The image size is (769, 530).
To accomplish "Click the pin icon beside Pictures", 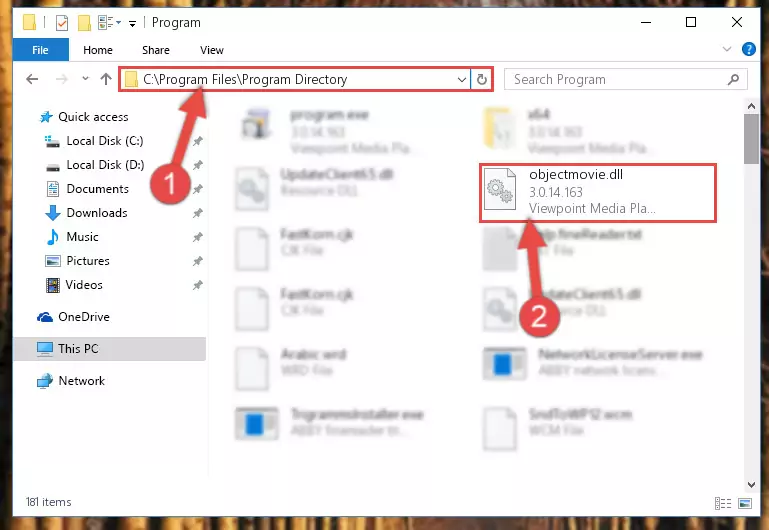I will pos(198,261).
